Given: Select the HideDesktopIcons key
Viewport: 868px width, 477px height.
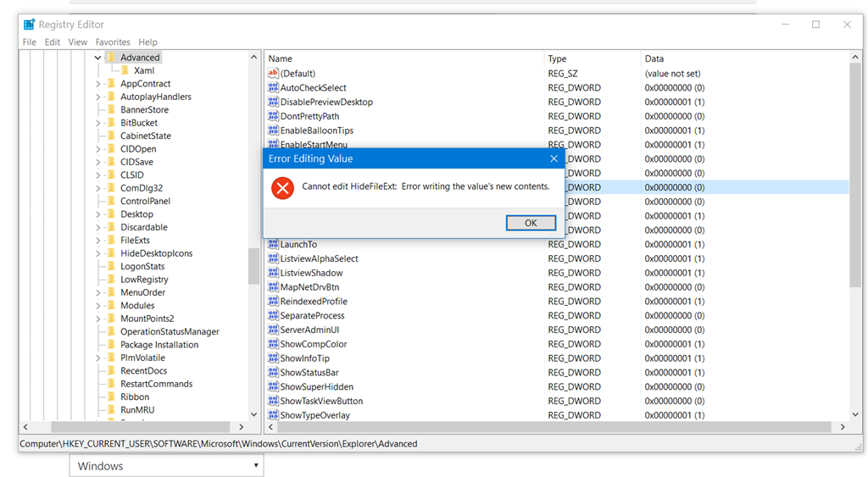Looking at the screenshot, I should (x=157, y=253).
